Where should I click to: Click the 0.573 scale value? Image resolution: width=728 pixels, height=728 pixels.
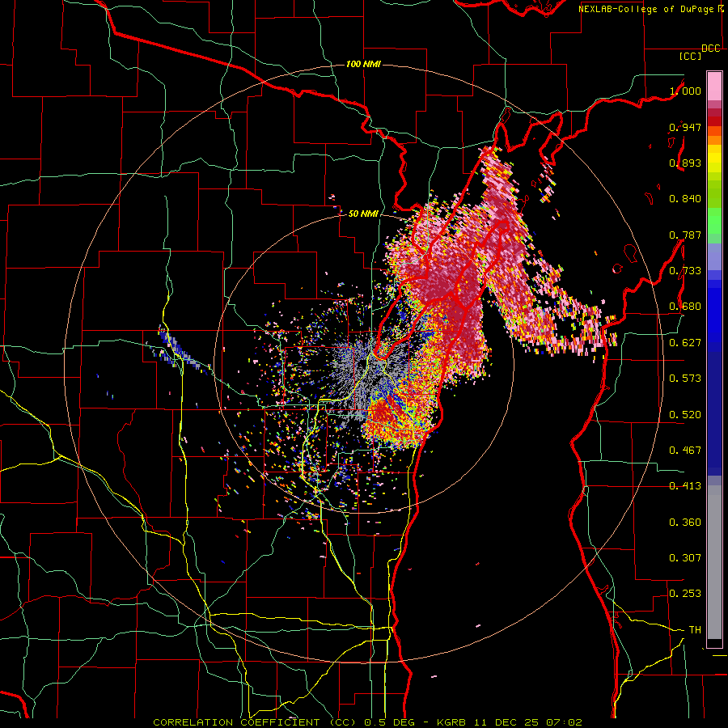point(685,379)
